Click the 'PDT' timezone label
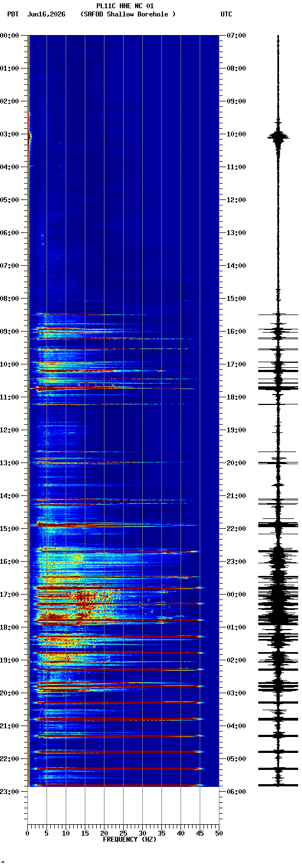 click(13, 14)
